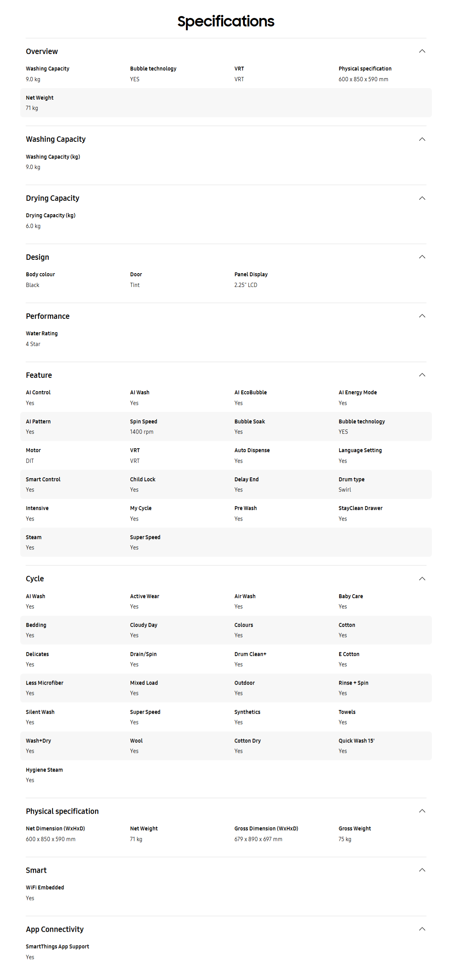This screenshot has width=456, height=980.
Task: Click the Physical specification section heading
Action: click(x=62, y=811)
